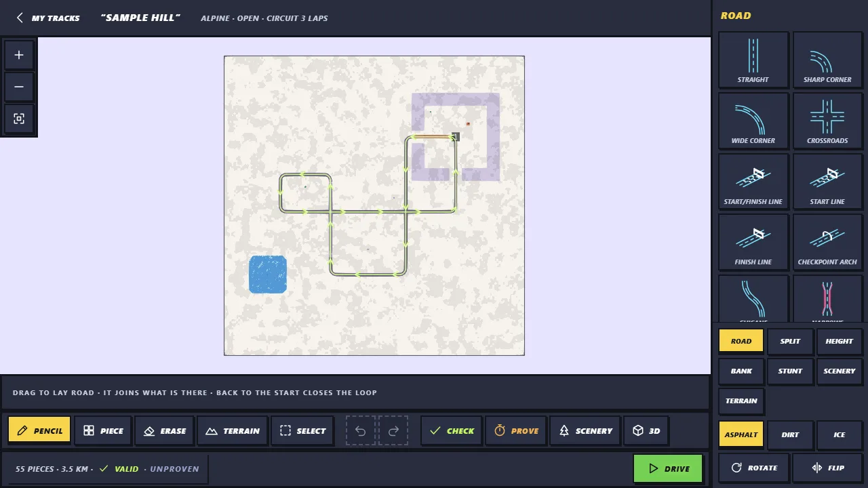Pick the Wide Corner road piece
This screenshot has height=488, width=868.
coord(753,121)
